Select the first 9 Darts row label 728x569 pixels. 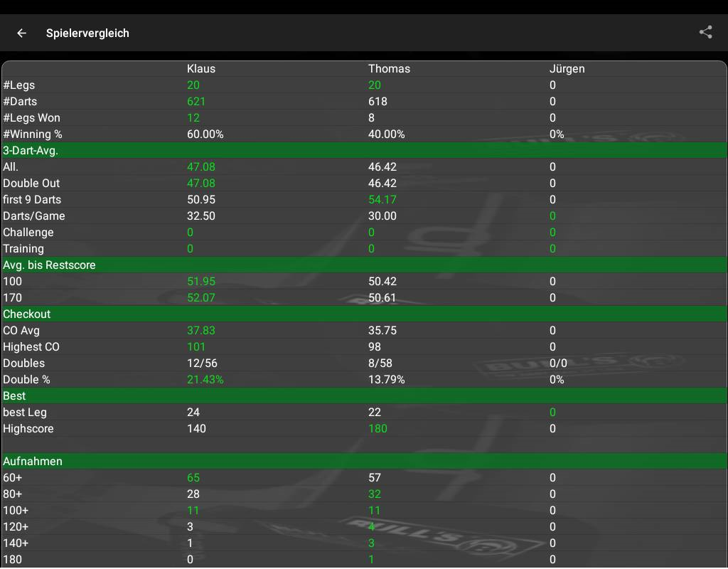(32, 199)
